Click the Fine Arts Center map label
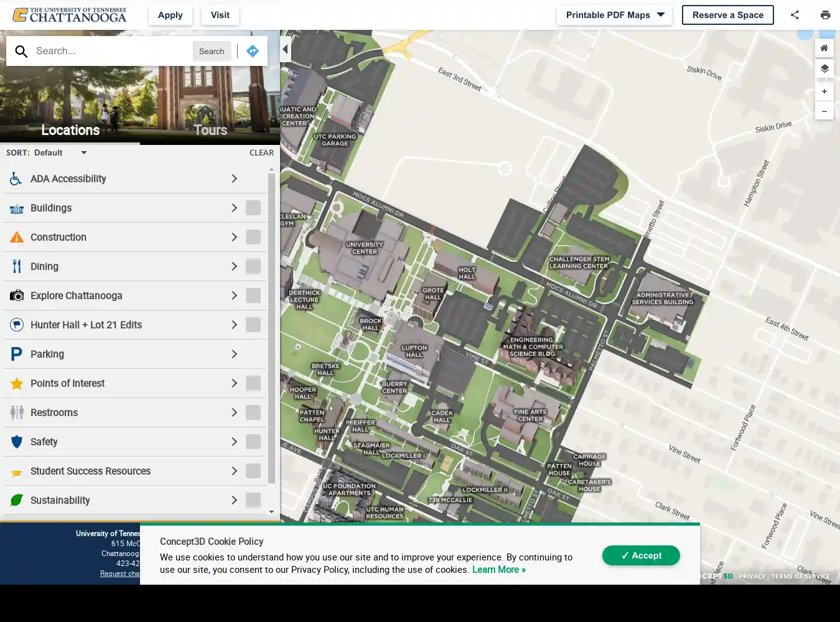Viewport: 840px width, 622px height. [530, 415]
